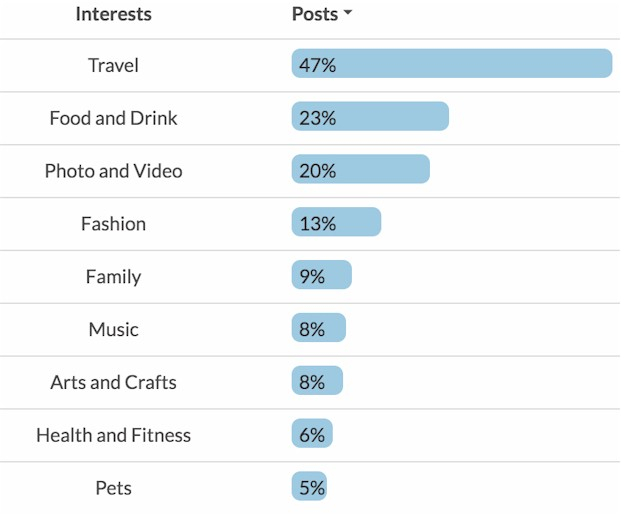621x515 pixels.
Task: Click the 23% Food and Drink bar
Action: tap(370, 117)
